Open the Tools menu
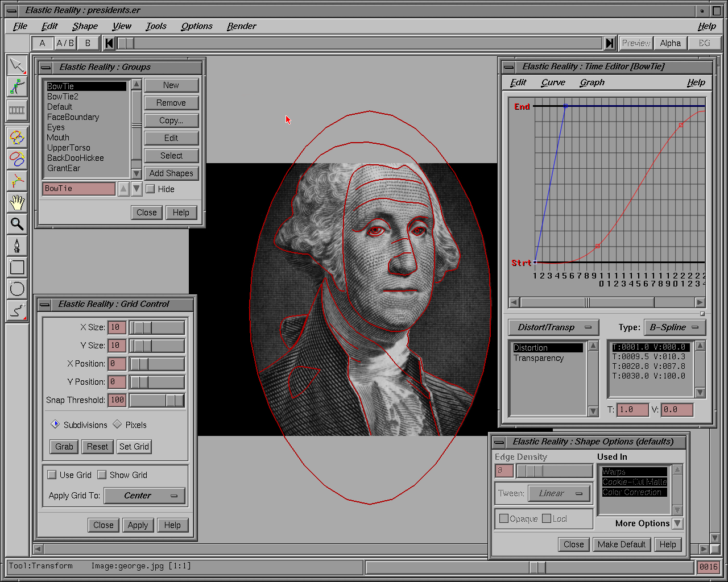 point(156,26)
